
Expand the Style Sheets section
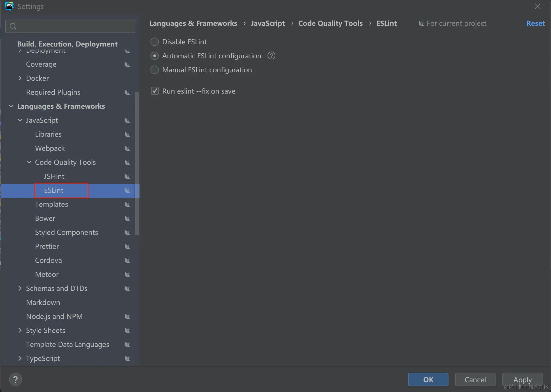[20, 330]
